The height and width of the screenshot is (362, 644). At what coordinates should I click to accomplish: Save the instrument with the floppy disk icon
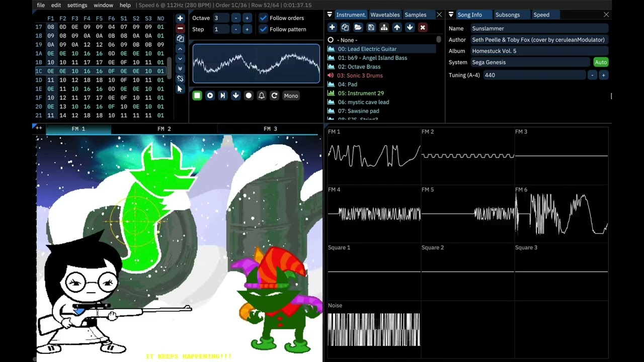point(371,28)
